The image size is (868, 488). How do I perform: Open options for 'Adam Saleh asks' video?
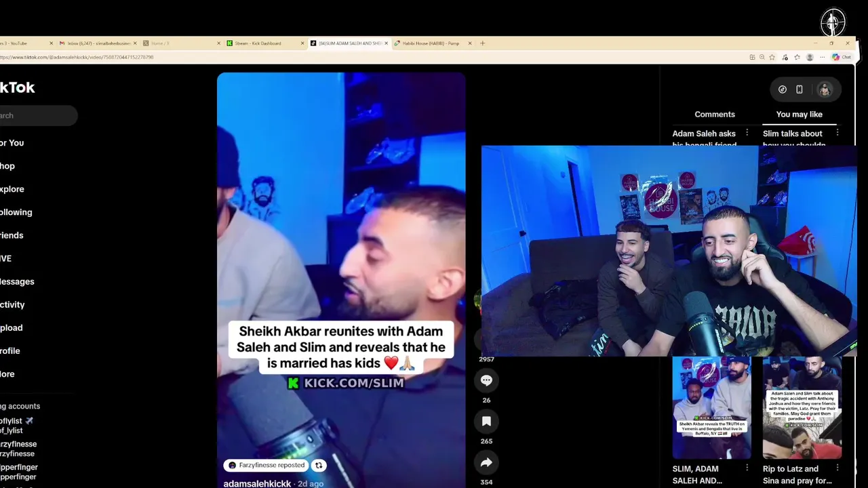(x=747, y=133)
